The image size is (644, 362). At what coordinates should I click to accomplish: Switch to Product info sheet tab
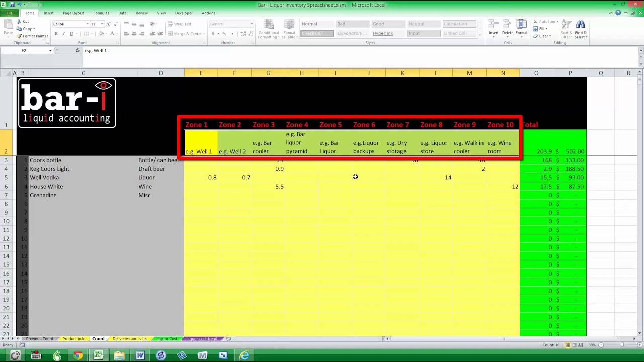point(73,339)
